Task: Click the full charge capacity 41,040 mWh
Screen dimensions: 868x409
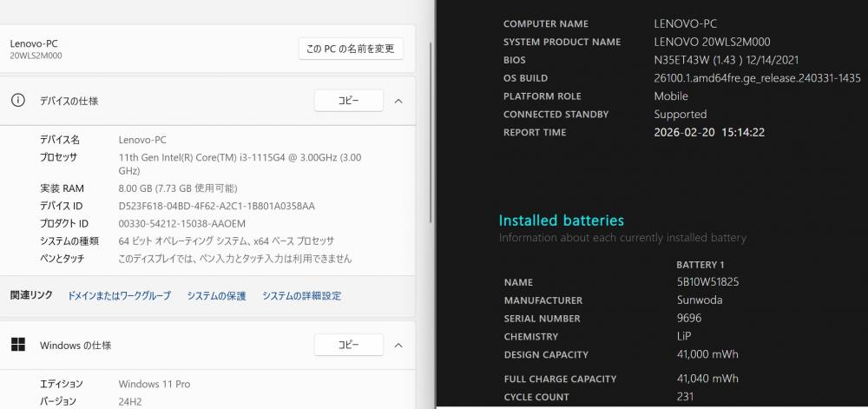Action: [x=707, y=379]
